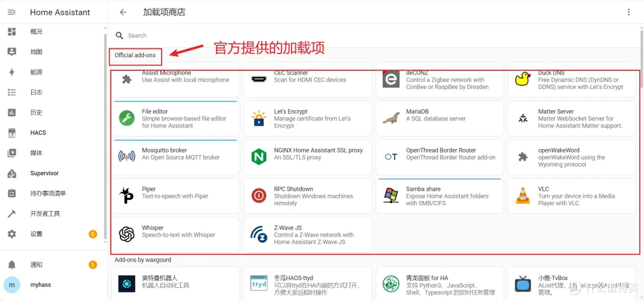Open the 开发者工具 hammer icon
Viewport: 644px width, 301px height.
[x=12, y=213]
